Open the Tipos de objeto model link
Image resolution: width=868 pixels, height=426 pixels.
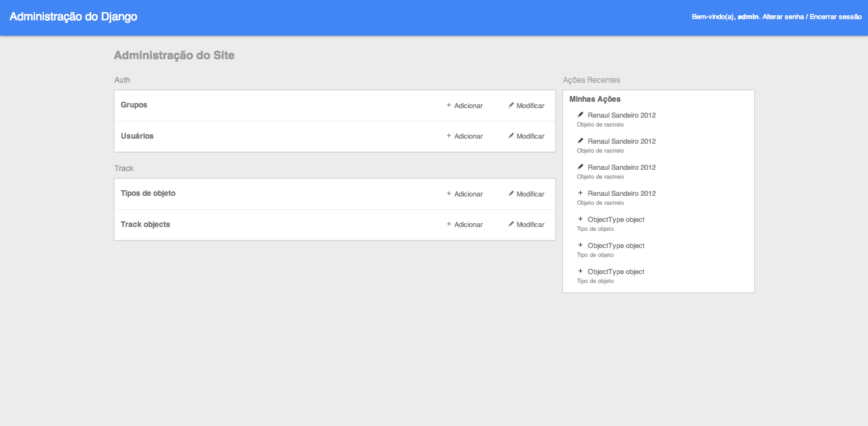148,193
